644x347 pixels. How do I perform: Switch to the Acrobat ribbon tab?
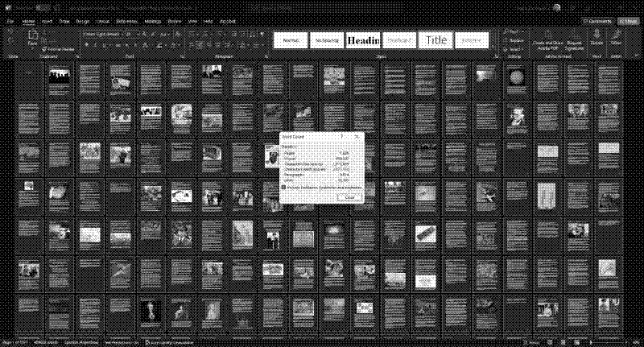[228, 22]
